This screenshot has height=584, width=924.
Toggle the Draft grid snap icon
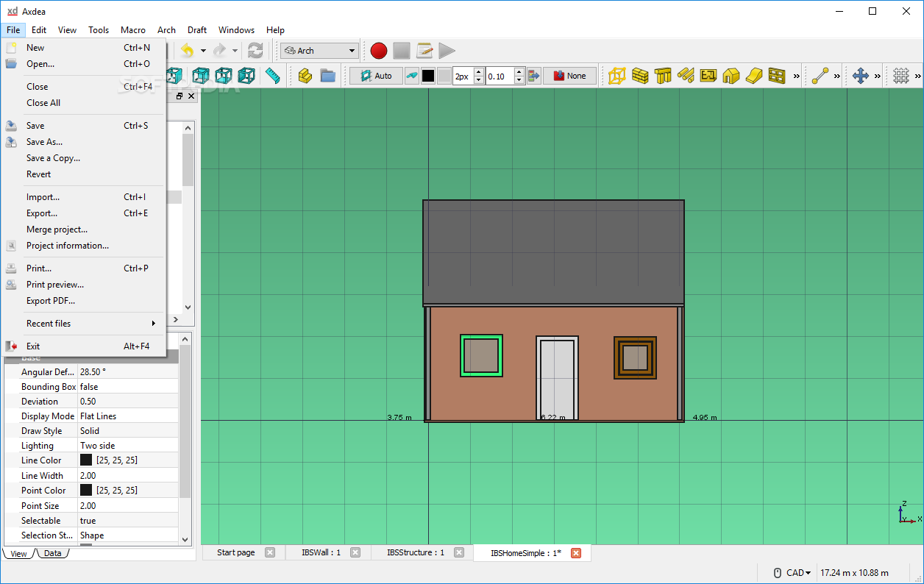[901, 76]
